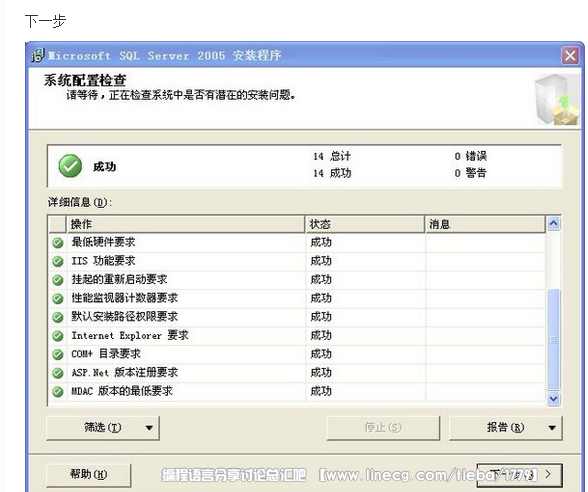Select the green check icon for Internet Explorer 要求
Viewport: 588px width, 492px height.
click(58, 336)
